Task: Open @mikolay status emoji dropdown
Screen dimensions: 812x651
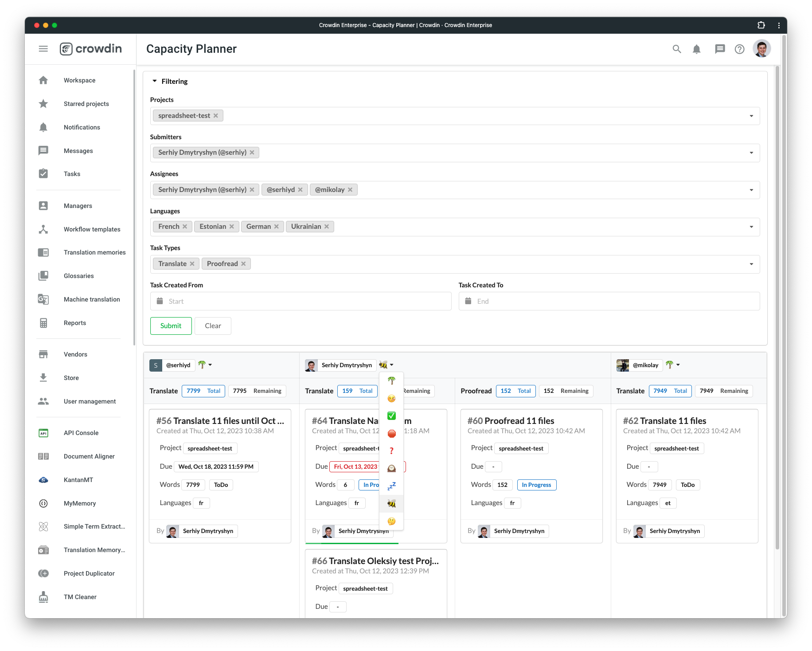Action: pyautogui.click(x=673, y=365)
